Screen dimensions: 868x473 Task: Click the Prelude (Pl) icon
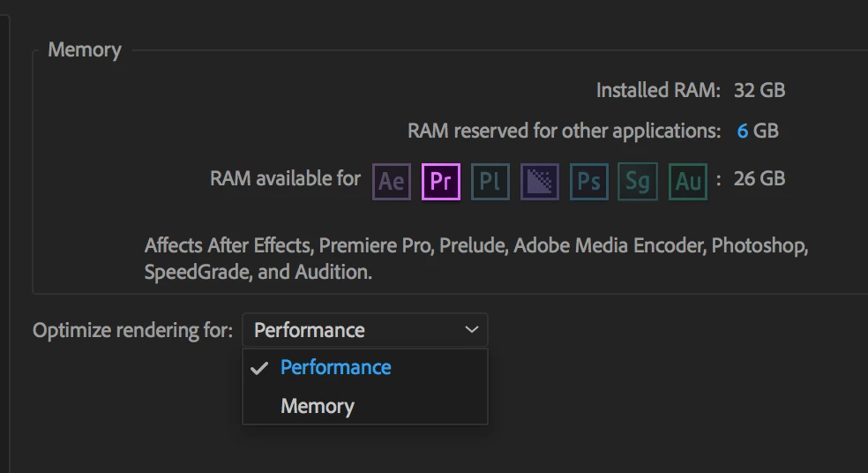click(x=490, y=181)
